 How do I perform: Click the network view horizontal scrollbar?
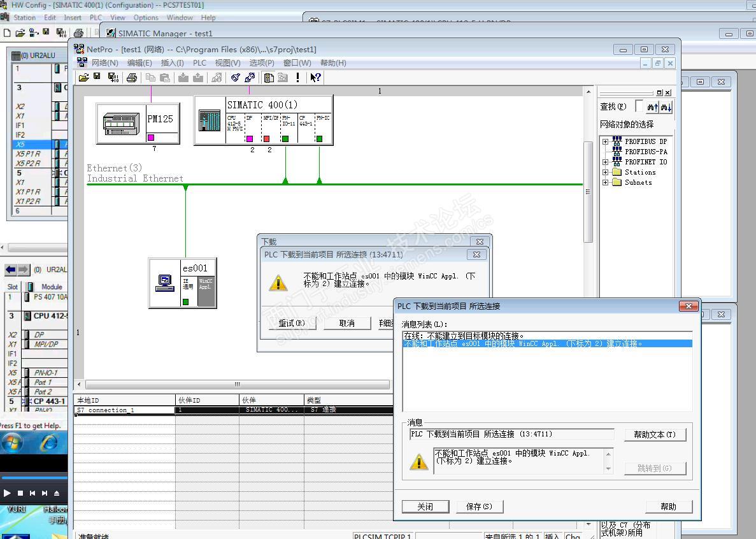pyautogui.click(x=237, y=384)
